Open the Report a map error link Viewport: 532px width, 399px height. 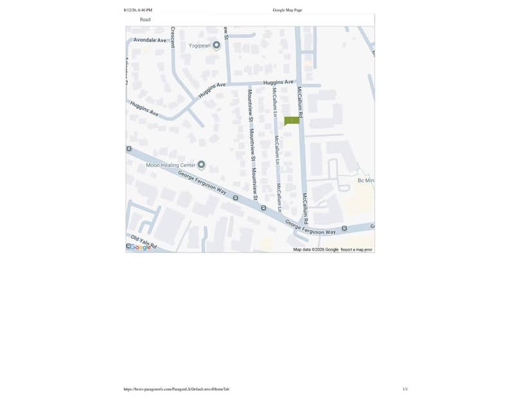356,250
